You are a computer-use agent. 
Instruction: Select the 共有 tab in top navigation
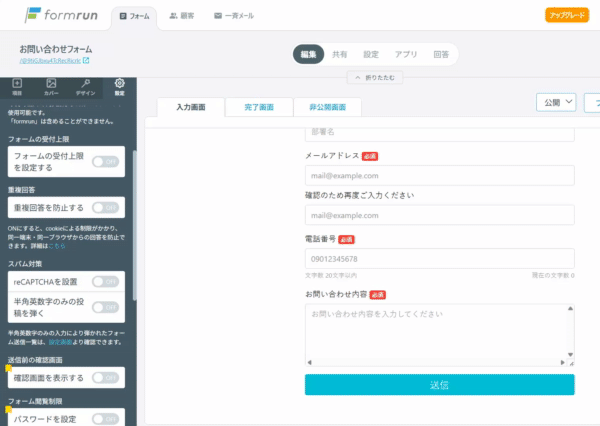(340, 55)
